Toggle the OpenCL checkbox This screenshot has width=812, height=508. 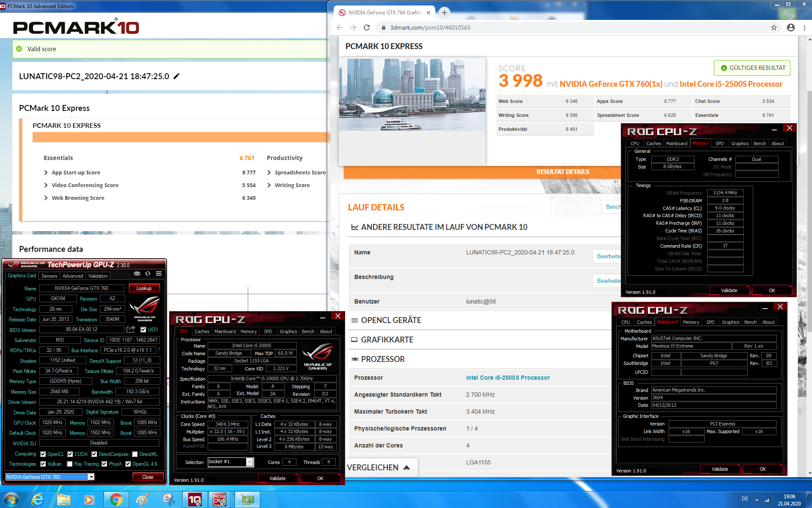(x=43, y=454)
